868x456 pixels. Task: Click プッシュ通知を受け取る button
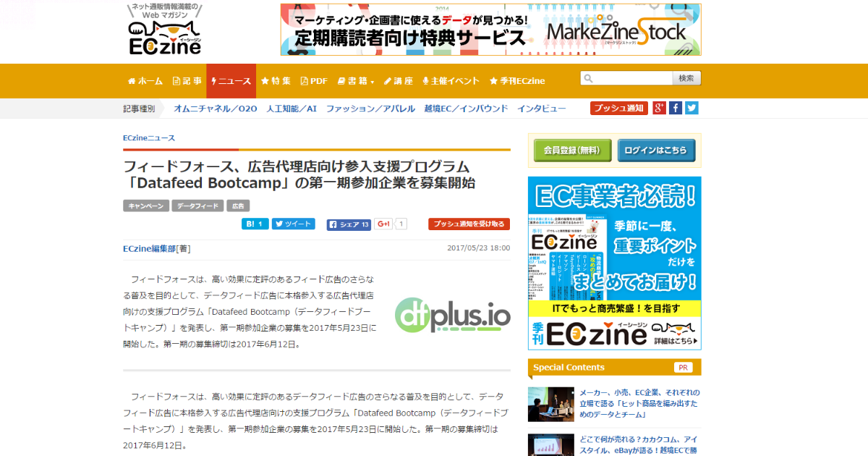pos(469,224)
